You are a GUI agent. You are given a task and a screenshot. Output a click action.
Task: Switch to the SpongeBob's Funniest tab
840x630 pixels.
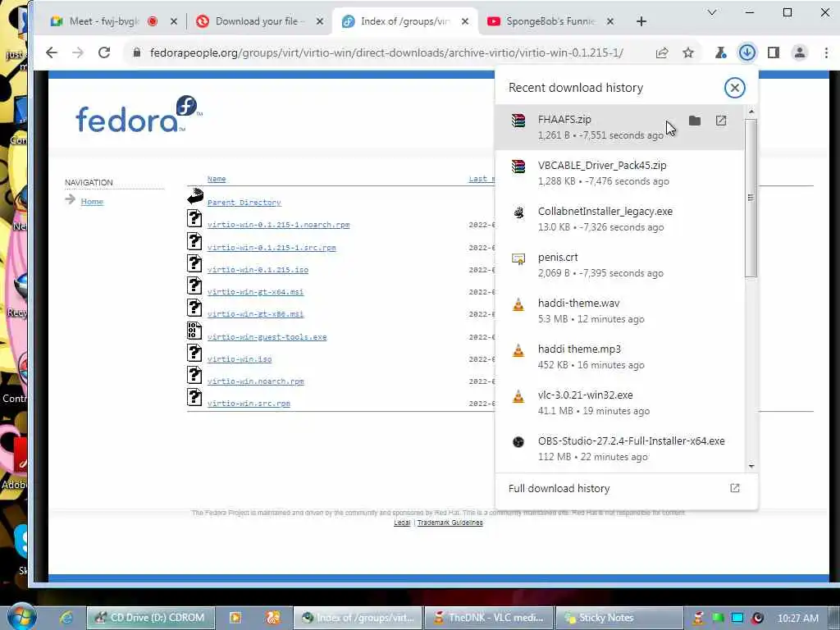click(x=550, y=21)
